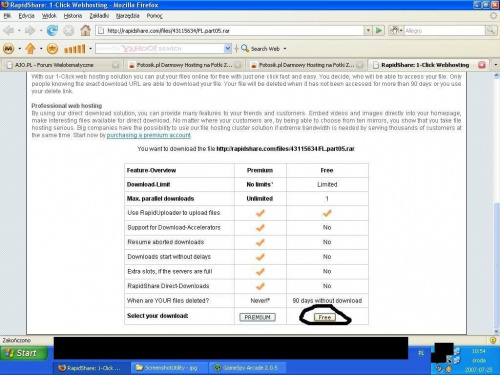500x375 pixels.
Task: Open the dropdown next to orange up arrow
Action: [41, 49]
